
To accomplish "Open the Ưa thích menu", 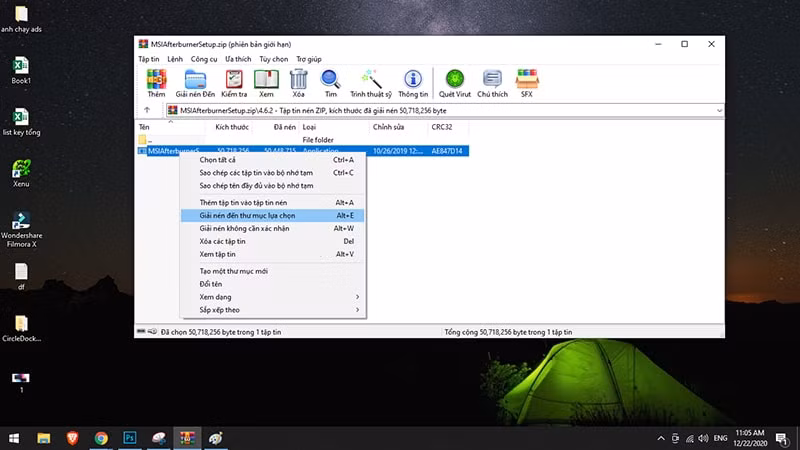I will coord(238,59).
